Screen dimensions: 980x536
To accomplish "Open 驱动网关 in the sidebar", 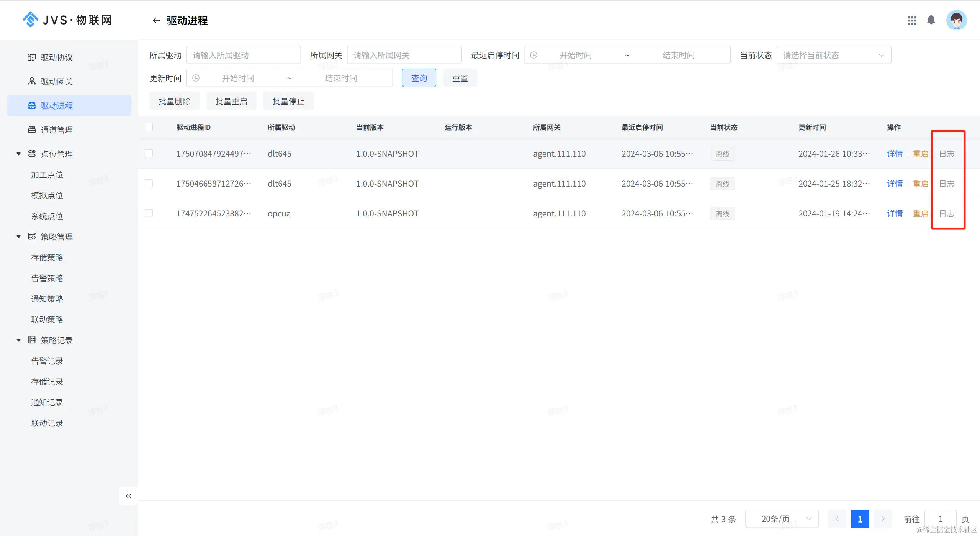I will click(x=57, y=82).
